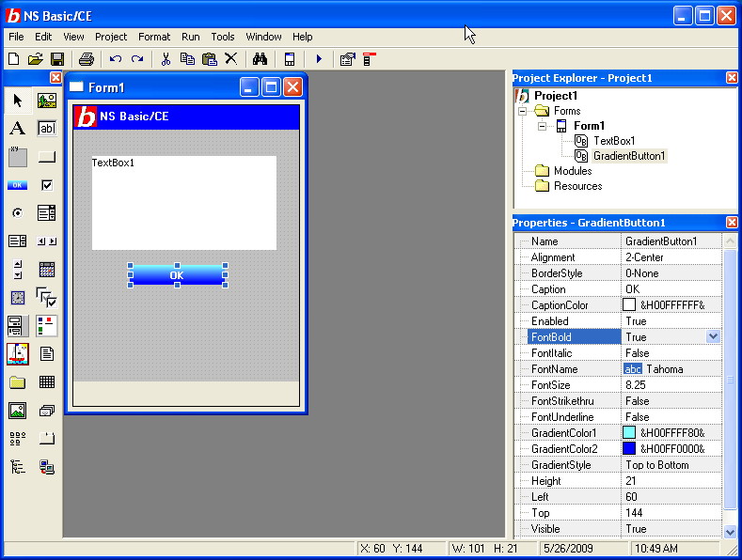Open the FontBold value dropdown arrow

click(713, 336)
